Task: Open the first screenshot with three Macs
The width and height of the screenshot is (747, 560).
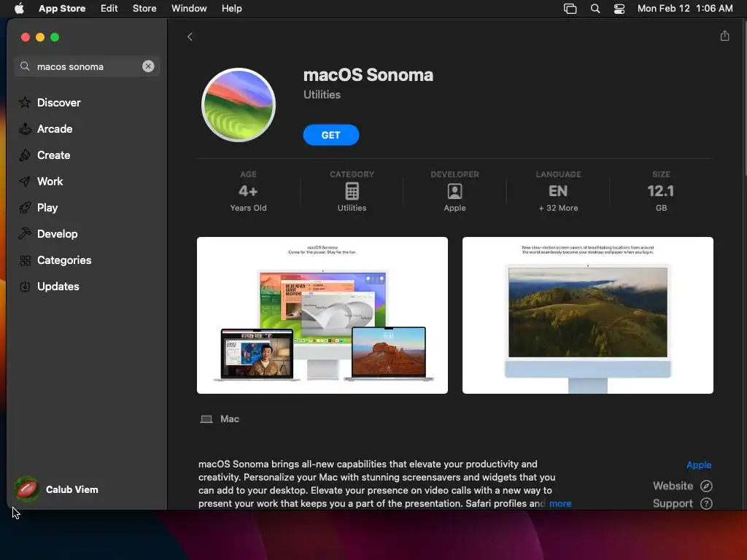Action: [x=322, y=315]
